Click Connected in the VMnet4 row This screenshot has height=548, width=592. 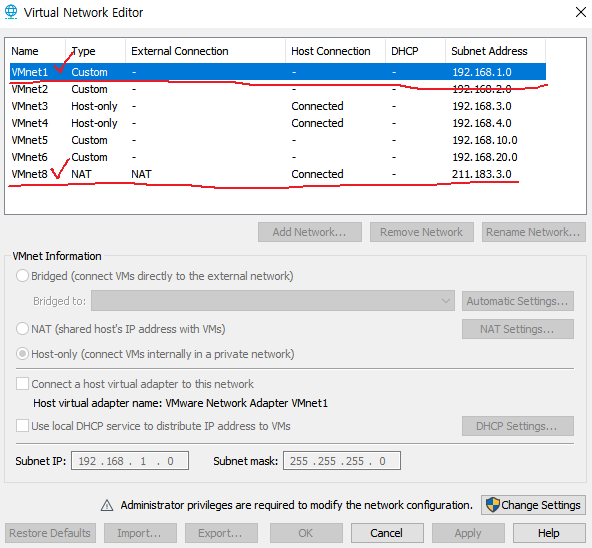(x=317, y=123)
